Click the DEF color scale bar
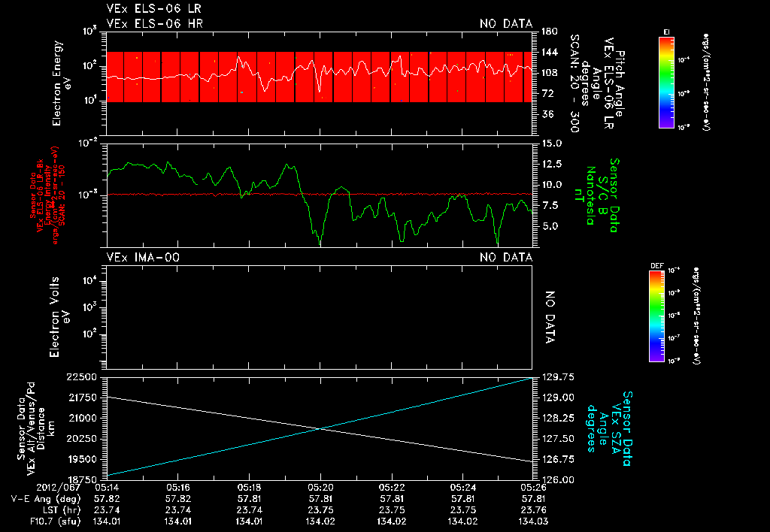Image resolution: width=770 pixels, height=532 pixels. click(656, 316)
